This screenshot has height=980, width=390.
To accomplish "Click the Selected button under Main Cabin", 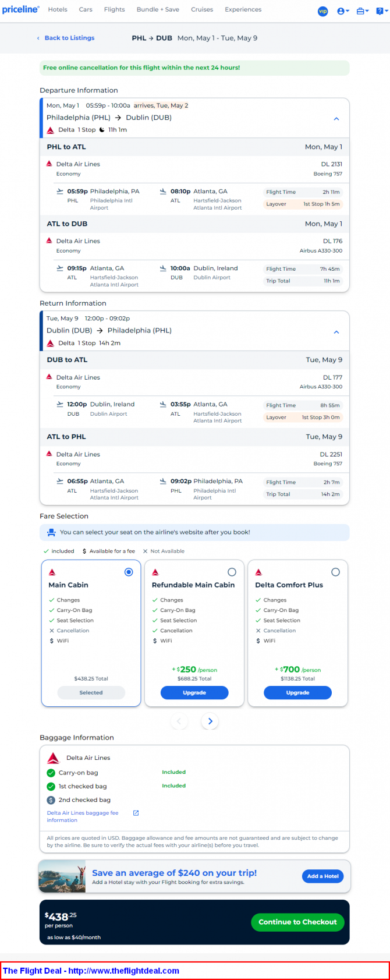I will (x=91, y=692).
